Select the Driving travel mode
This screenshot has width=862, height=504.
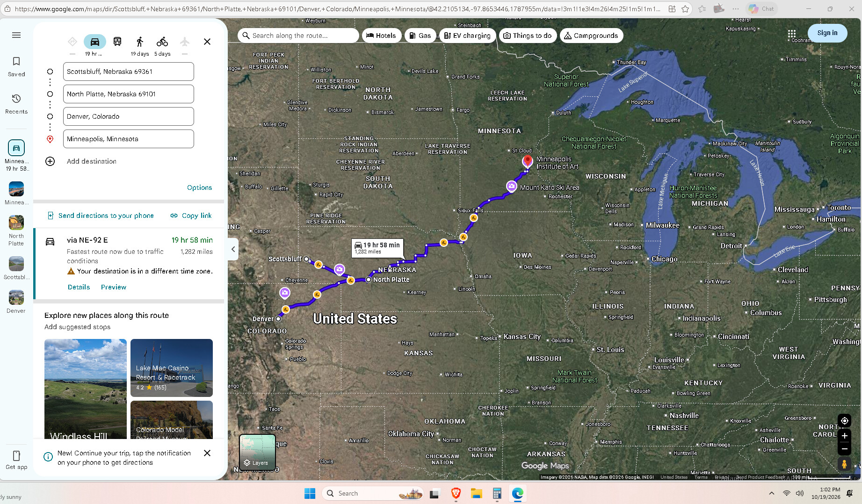point(95,42)
